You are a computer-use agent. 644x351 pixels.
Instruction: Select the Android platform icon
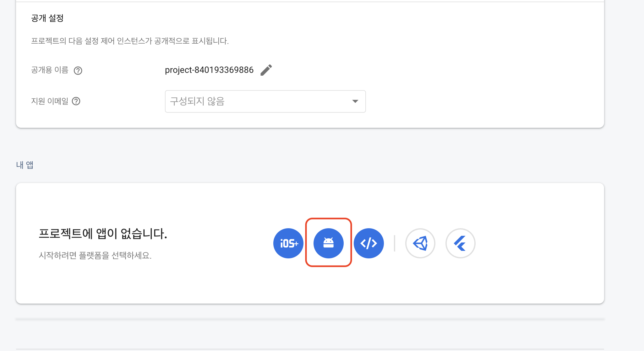pos(328,243)
